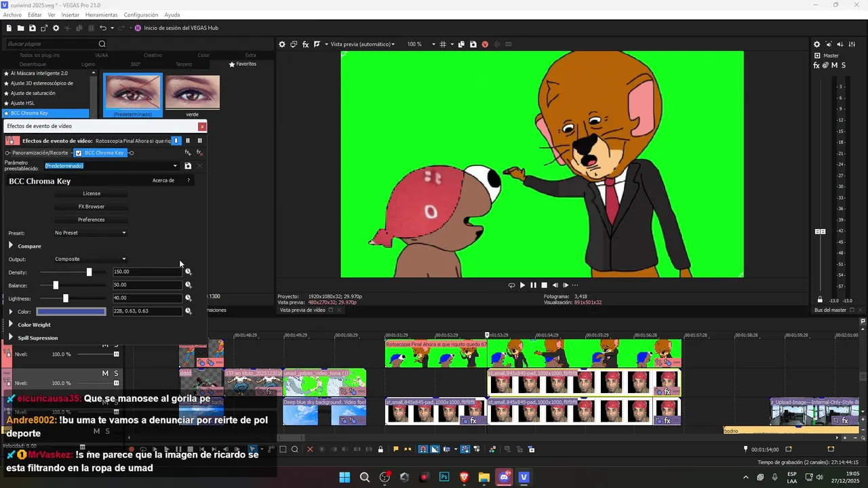This screenshot has height=488, width=868.
Task: Open Master Bus settings gear icon
Action: [816, 44]
